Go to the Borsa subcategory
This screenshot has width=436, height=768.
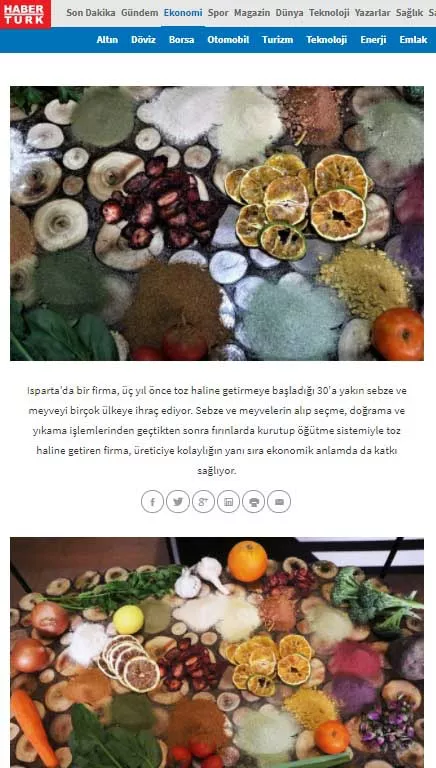click(182, 40)
